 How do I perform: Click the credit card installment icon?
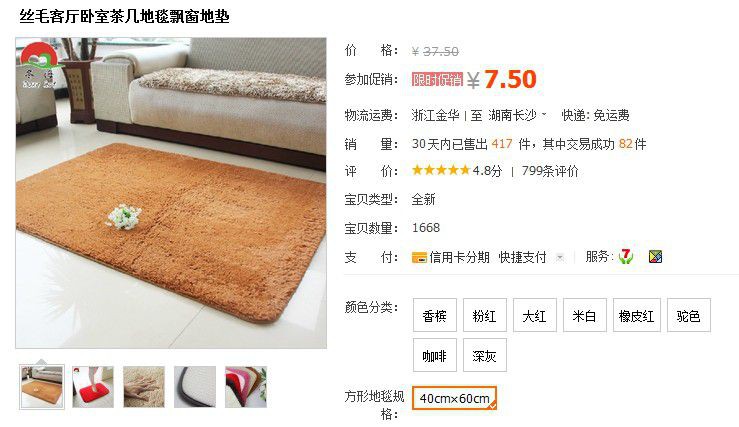(x=419, y=258)
